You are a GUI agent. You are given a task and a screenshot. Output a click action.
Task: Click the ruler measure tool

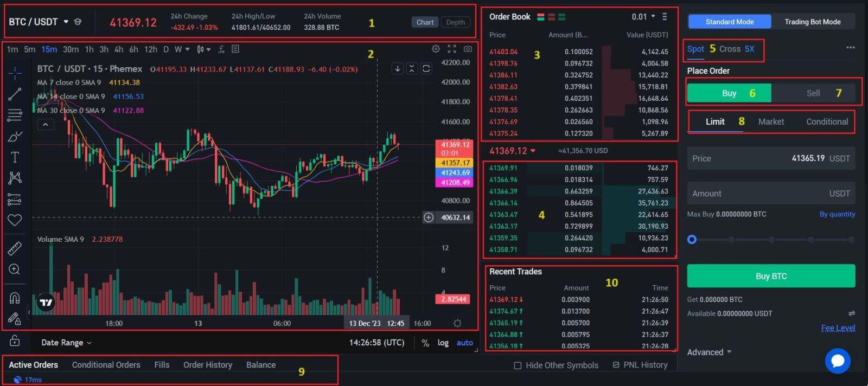coord(15,248)
